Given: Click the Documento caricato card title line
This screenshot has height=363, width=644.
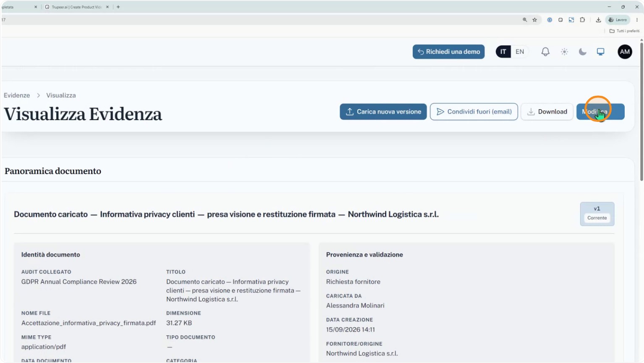Looking at the screenshot, I should pos(226,214).
